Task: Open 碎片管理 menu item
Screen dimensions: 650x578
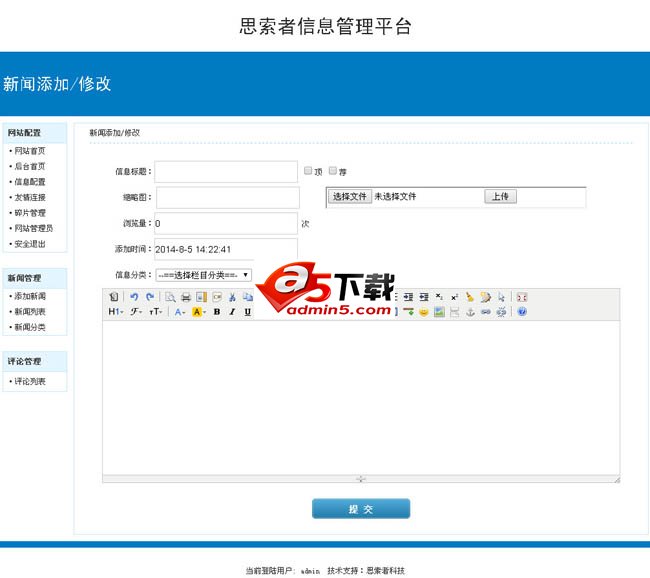Action: 29,213
